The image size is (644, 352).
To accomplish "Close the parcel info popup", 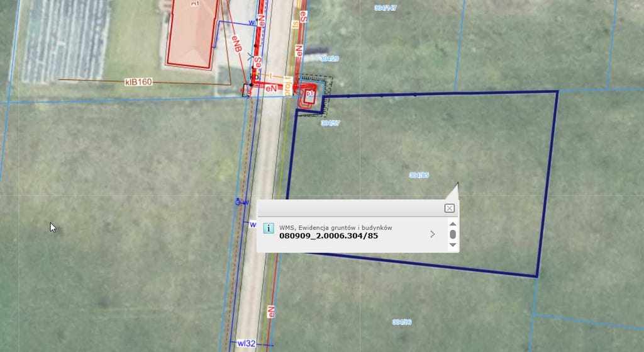I will (449, 208).
